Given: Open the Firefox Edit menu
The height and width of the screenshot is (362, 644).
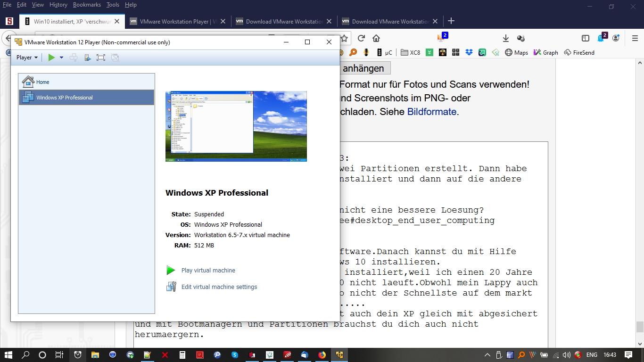Looking at the screenshot, I should pyautogui.click(x=22, y=5).
